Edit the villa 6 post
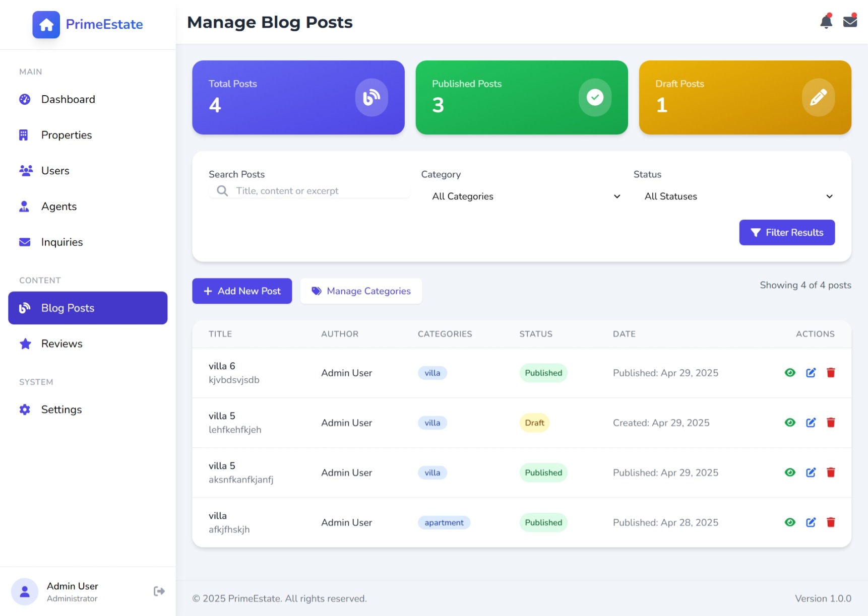The width and height of the screenshot is (868, 616). click(811, 373)
